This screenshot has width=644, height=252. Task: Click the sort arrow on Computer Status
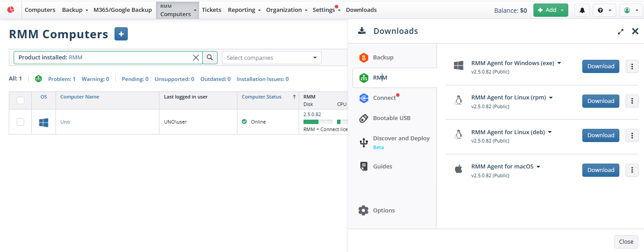tap(294, 97)
